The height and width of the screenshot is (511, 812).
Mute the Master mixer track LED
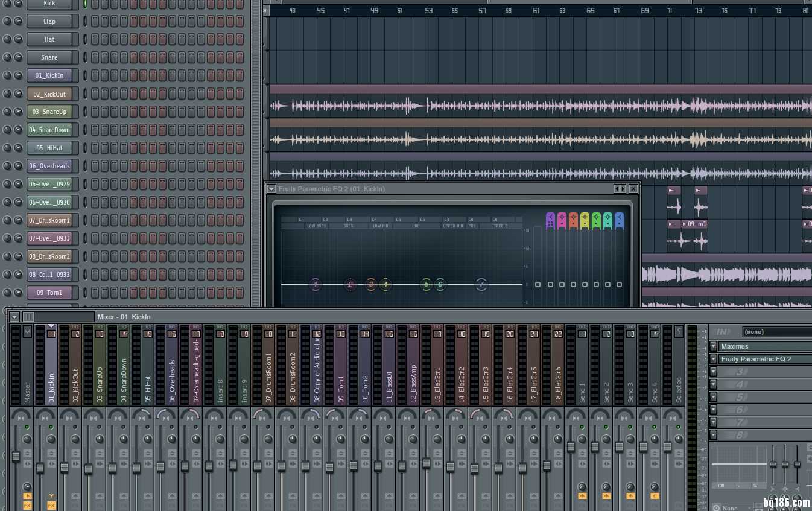[x=27, y=427]
